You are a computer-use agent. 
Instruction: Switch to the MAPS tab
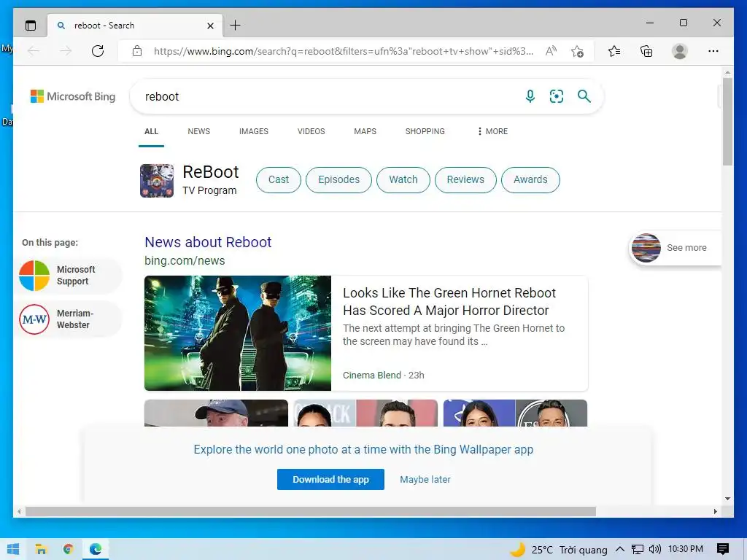(x=365, y=131)
